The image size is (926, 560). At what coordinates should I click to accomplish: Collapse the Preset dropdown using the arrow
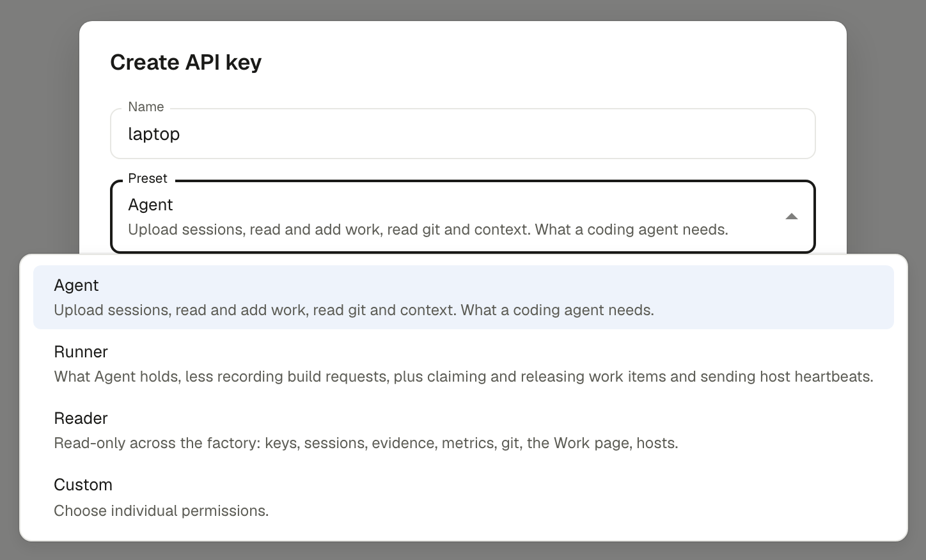(791, 217)
